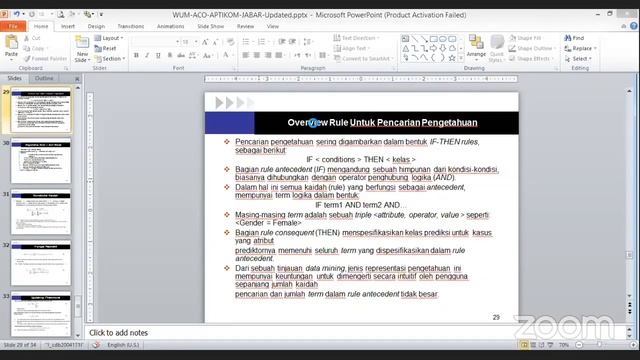Viewport: 640px width, 360px height.
Task: Switch to the Outline pane tab
Action: click(44, 78)
